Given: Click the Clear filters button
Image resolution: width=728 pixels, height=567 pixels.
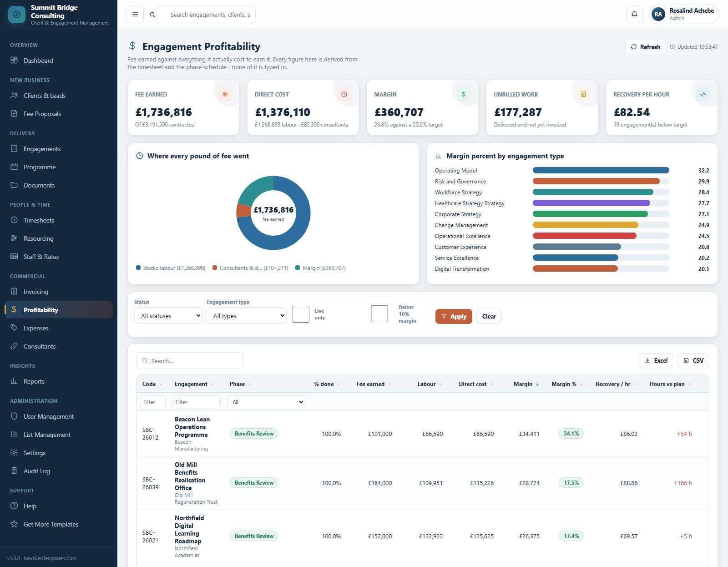Looking at the screenshot, I should click(489, 316).
